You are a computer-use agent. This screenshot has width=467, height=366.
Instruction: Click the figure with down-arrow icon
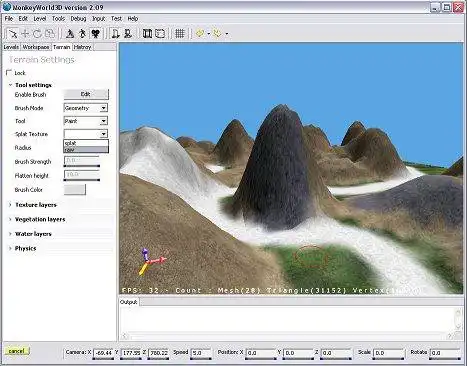115,33
